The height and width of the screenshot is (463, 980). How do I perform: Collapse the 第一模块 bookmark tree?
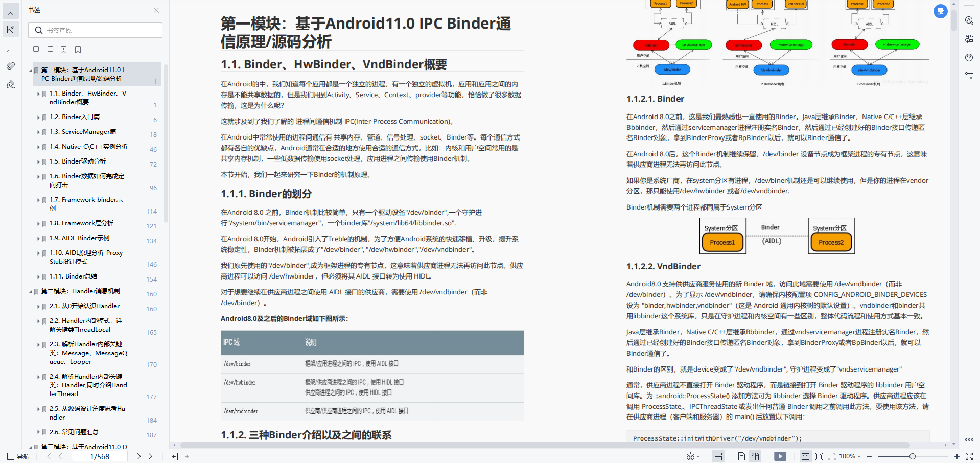[30, 70]
